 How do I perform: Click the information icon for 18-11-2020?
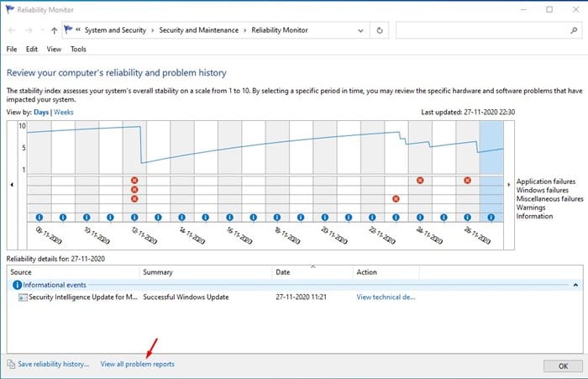point(277,218)
